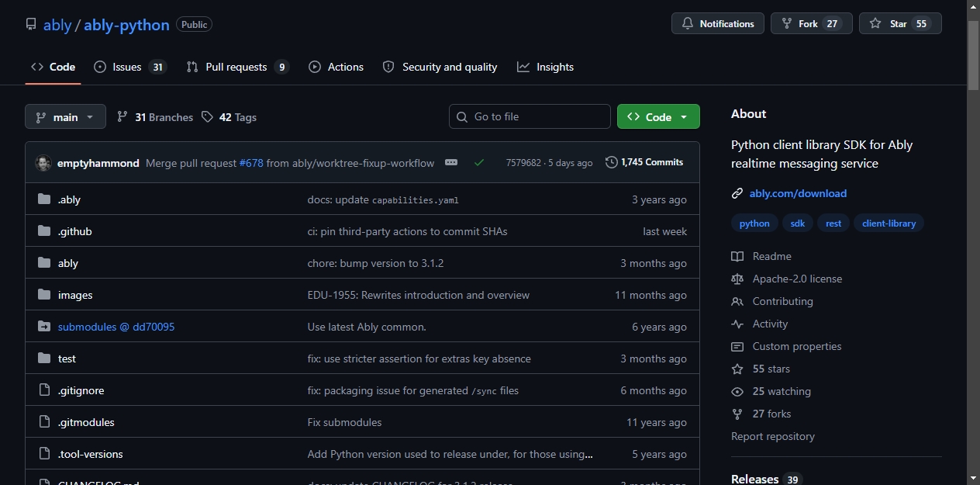View the 1,745 Commits history

(645, 162)
